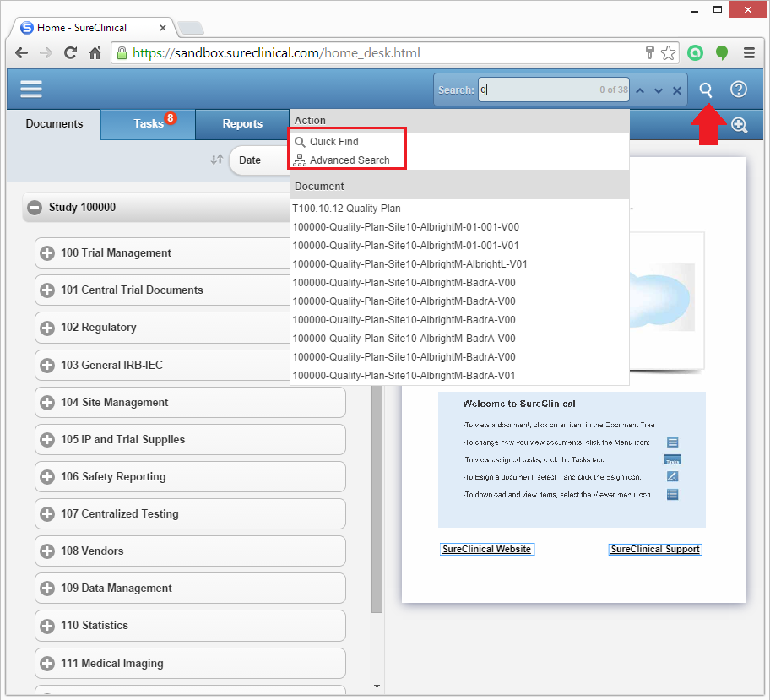
Task: Open the SureClinical Support link
Action: [x=655, y=549]
